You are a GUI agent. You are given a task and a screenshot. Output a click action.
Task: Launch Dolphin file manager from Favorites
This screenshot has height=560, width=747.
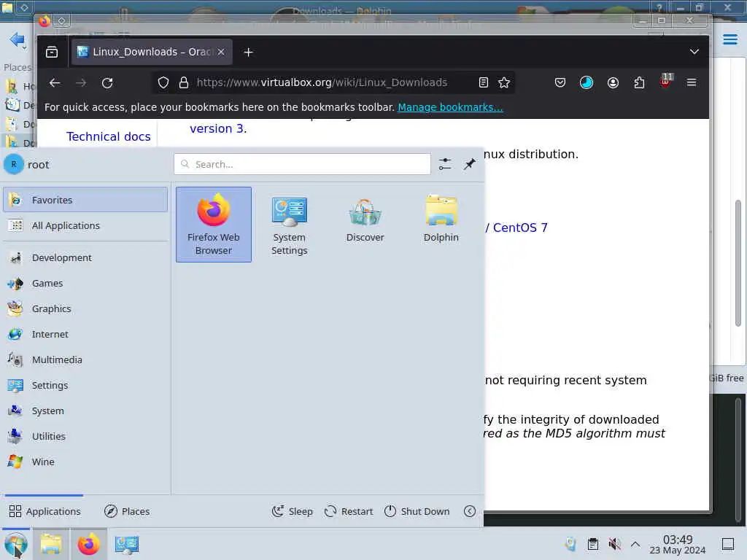pos(441,225)
